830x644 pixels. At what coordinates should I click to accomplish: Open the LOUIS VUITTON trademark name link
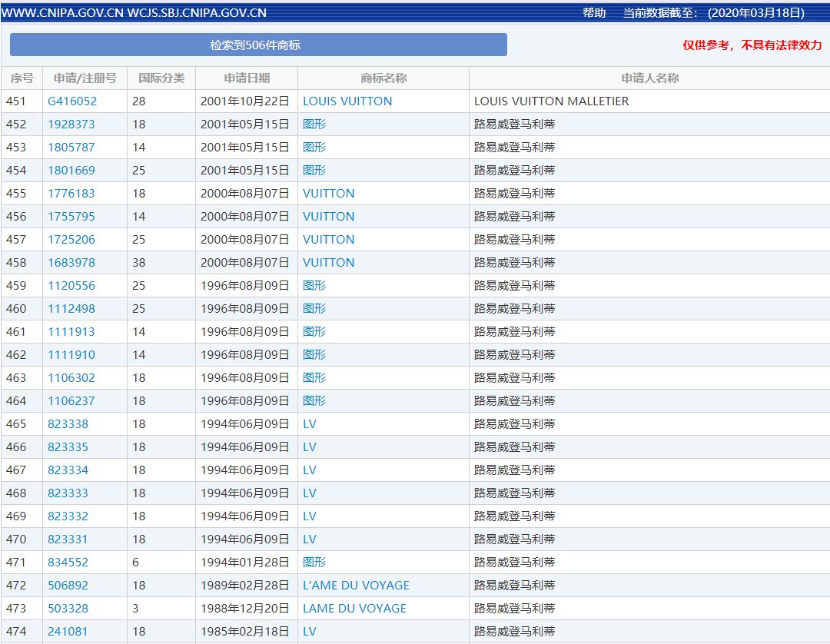[347, 101]
